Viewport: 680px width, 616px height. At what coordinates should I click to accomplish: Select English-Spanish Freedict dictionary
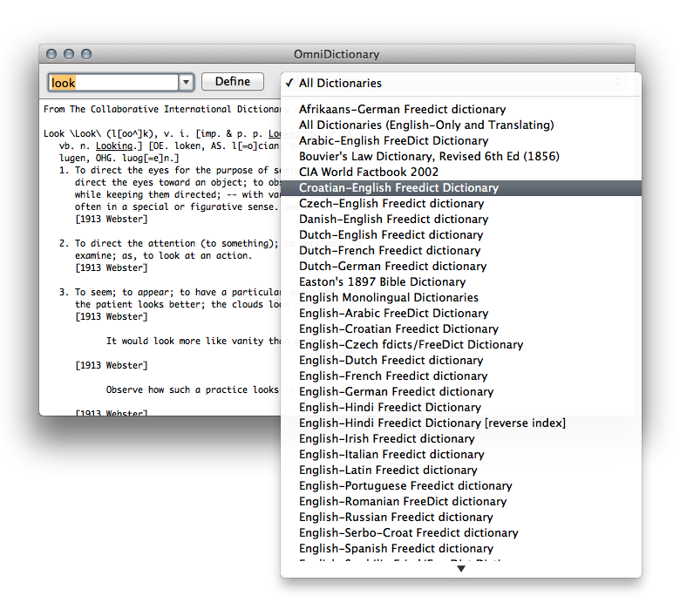point(396,549)
